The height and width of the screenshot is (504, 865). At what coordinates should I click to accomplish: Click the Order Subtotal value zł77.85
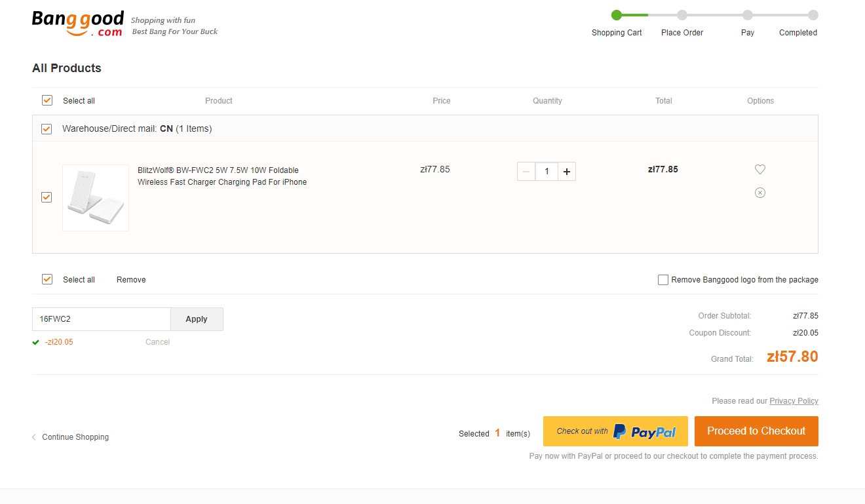pyautogui.click(x=805, y=316)
